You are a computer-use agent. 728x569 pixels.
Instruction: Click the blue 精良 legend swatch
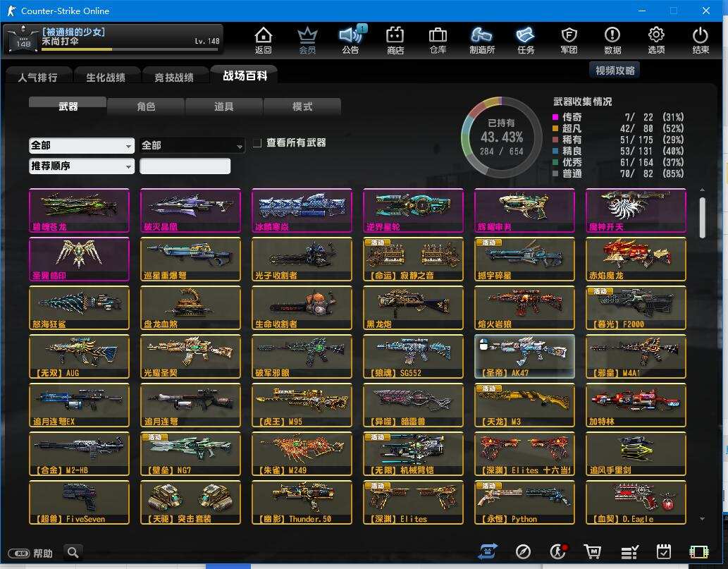click(x=555, y=151)
